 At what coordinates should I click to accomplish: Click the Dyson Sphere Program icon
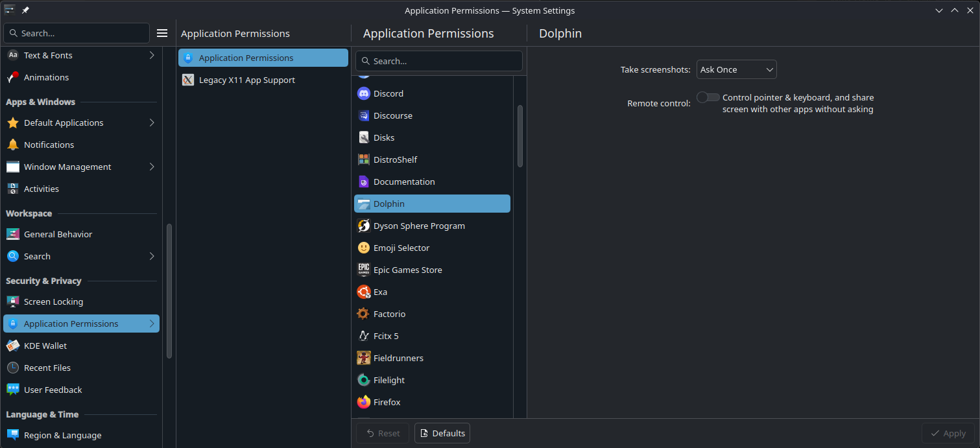[x=364, y=226]
